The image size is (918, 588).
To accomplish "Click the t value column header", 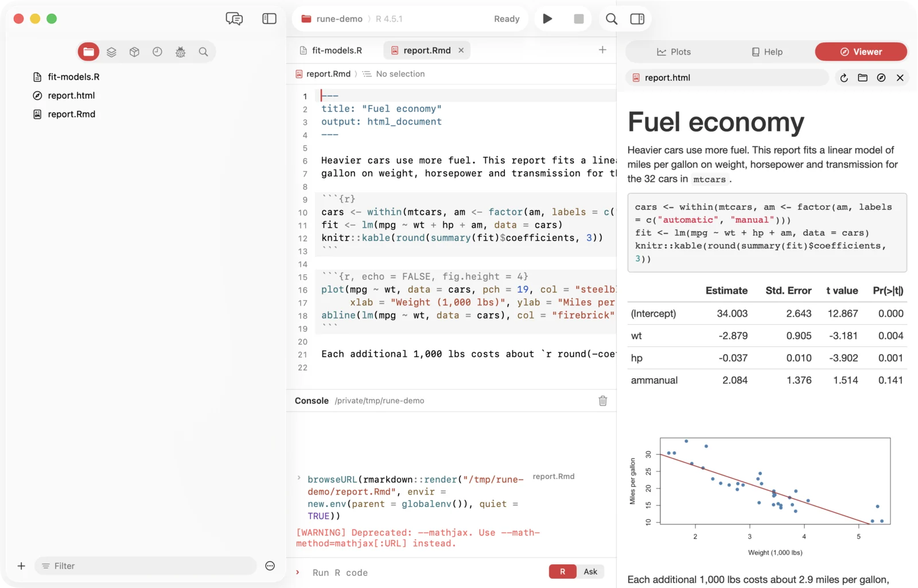I will (x=842, y=291).
